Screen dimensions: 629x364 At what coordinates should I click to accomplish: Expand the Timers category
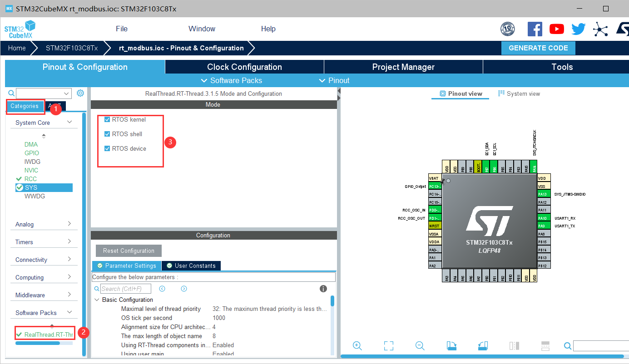69,241
